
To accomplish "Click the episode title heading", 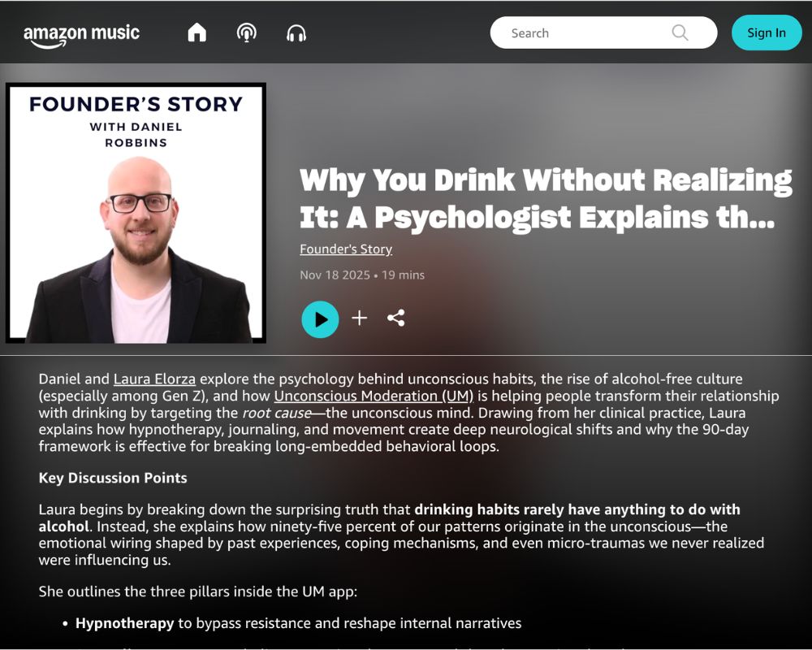I will click(x=546, y=198).
